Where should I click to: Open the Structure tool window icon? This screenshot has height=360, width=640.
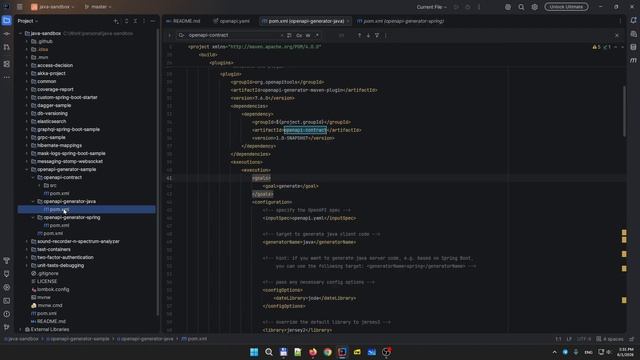point(7,64)
